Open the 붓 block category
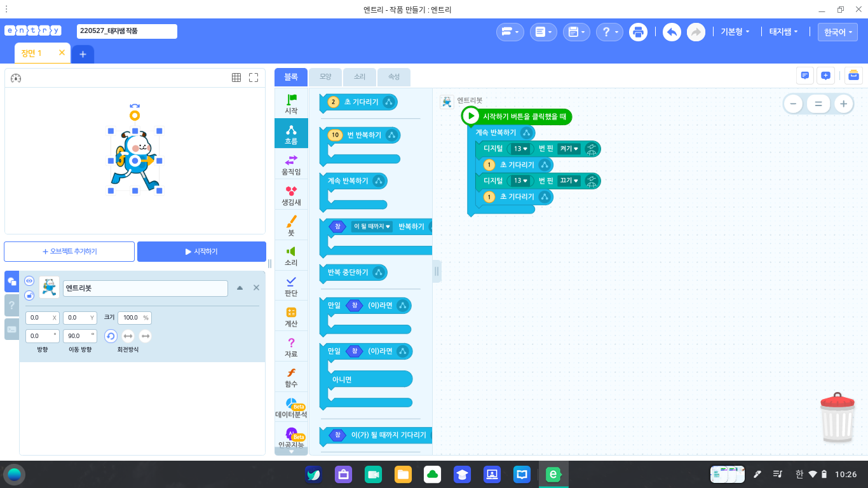 pyautogui.click(x=291, y=225)
